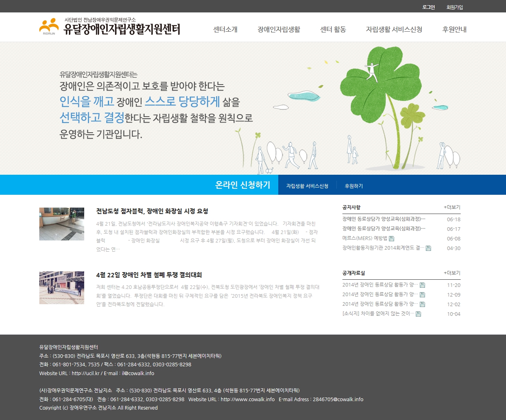The width and height of the screenshot is (506, 420).
Task: Click file icon next to 장애인활동지원기관 notice
Action: 428,248
